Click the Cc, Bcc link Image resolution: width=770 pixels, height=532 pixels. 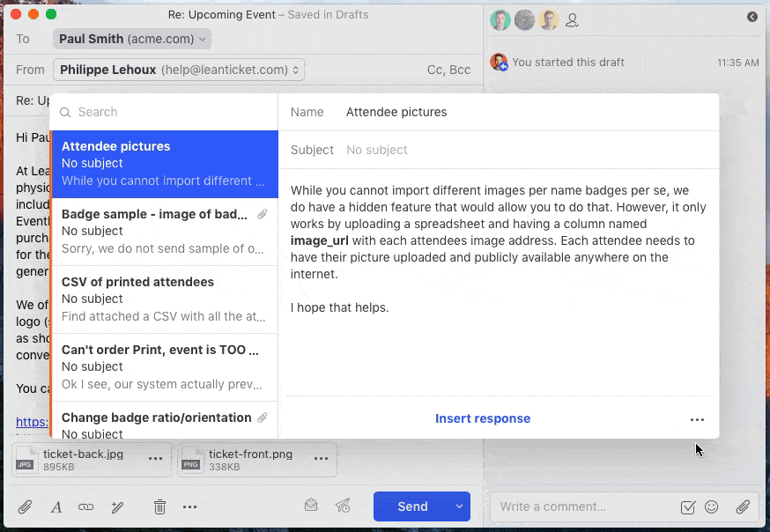(448, 70)
